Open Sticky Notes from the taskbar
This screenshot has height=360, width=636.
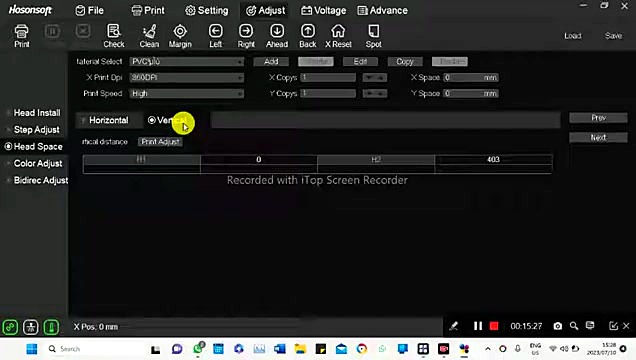click(x=320, y=349)
